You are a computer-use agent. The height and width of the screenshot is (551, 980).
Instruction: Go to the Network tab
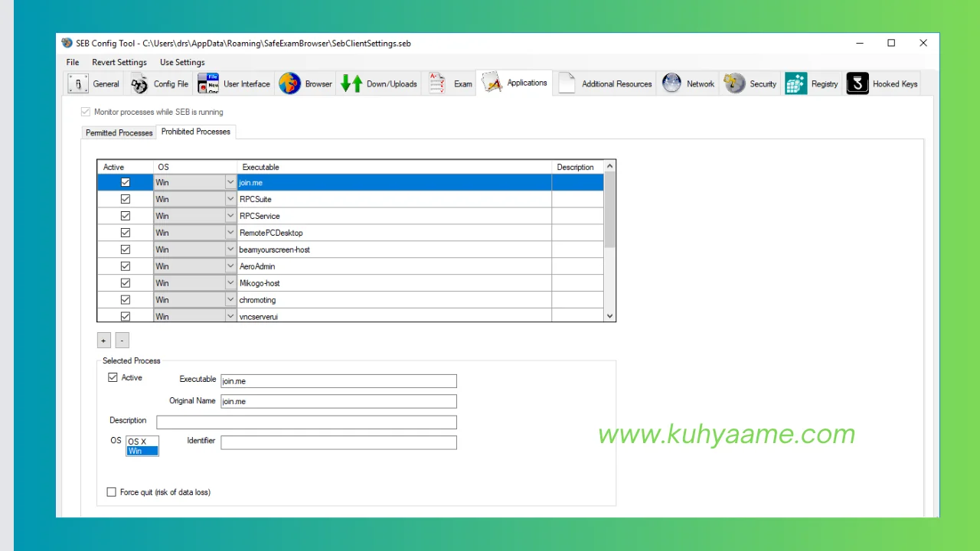(x=689, y=83)
